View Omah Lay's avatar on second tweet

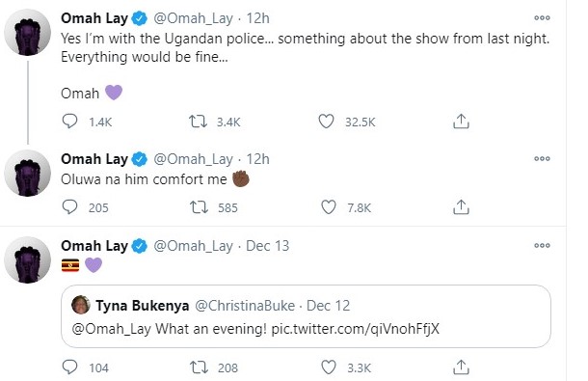point(27,173)
